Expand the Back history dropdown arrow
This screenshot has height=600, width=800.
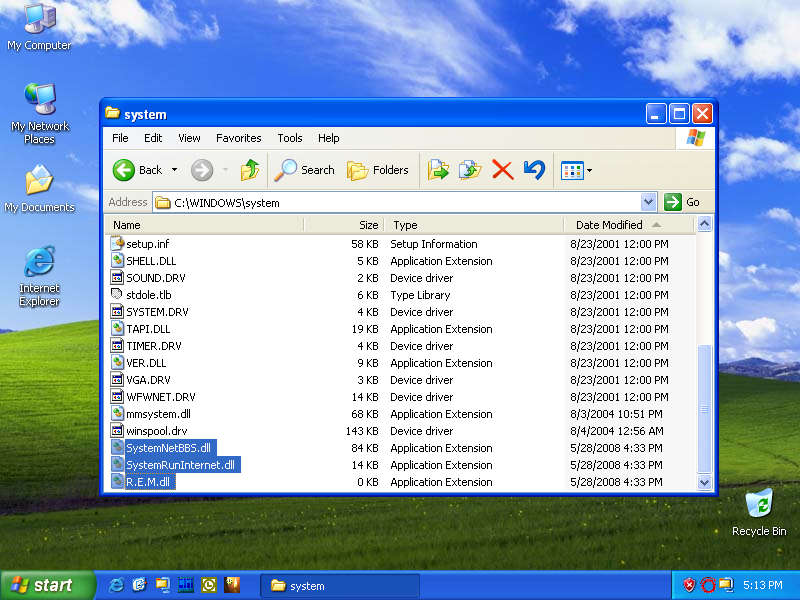click(x=174, y=170)
